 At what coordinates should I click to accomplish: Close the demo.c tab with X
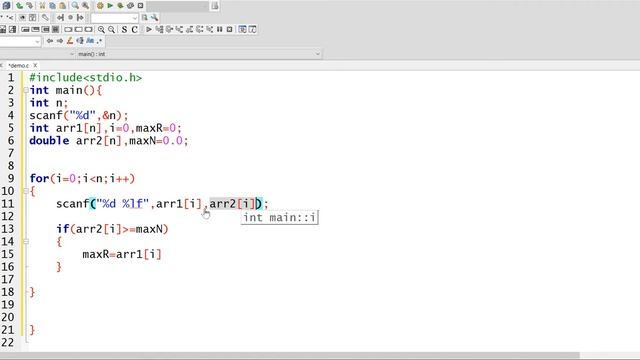(x=36, y=65)
